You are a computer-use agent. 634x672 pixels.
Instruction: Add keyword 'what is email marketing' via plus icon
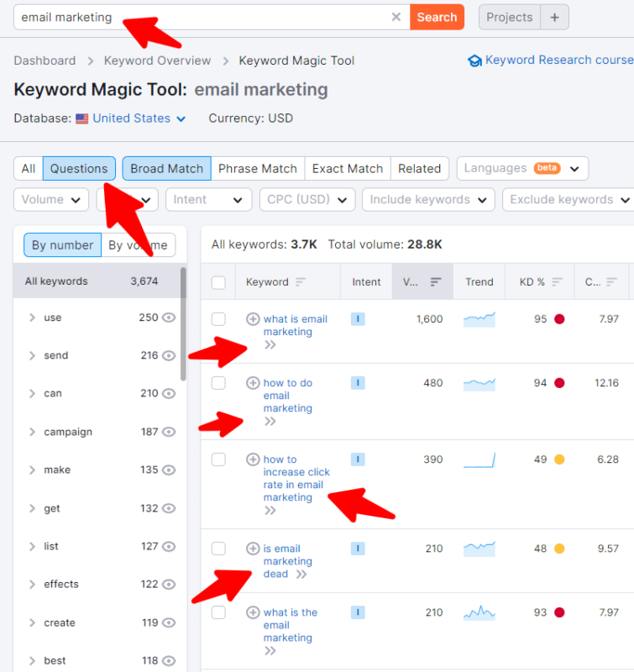pos(253,319)
